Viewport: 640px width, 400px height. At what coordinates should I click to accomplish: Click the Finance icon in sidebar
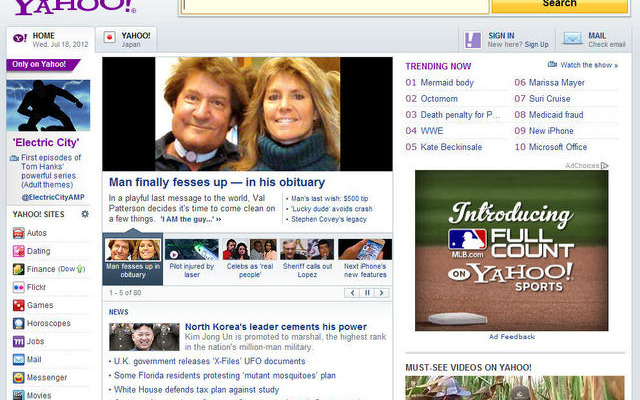[x=18, y=269]
